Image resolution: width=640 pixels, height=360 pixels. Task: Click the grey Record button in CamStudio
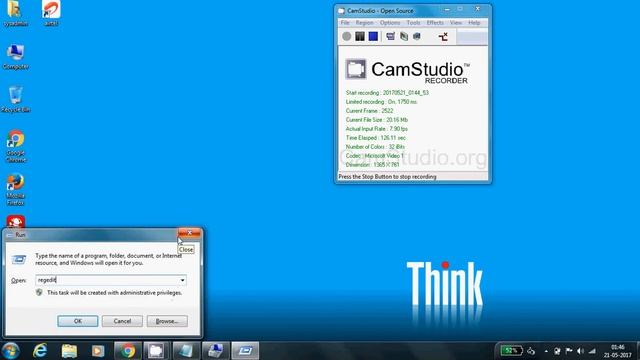pyautogui.click(x=347, y=36)
